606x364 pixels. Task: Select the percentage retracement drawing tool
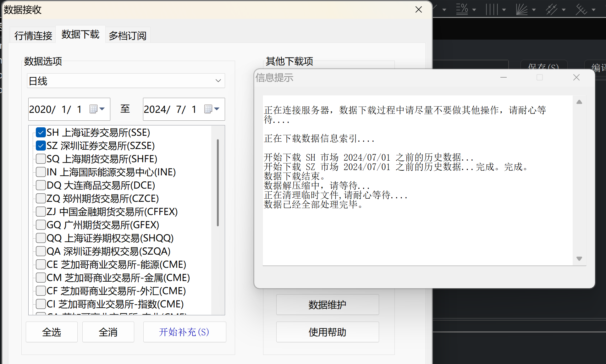[462, 9]
